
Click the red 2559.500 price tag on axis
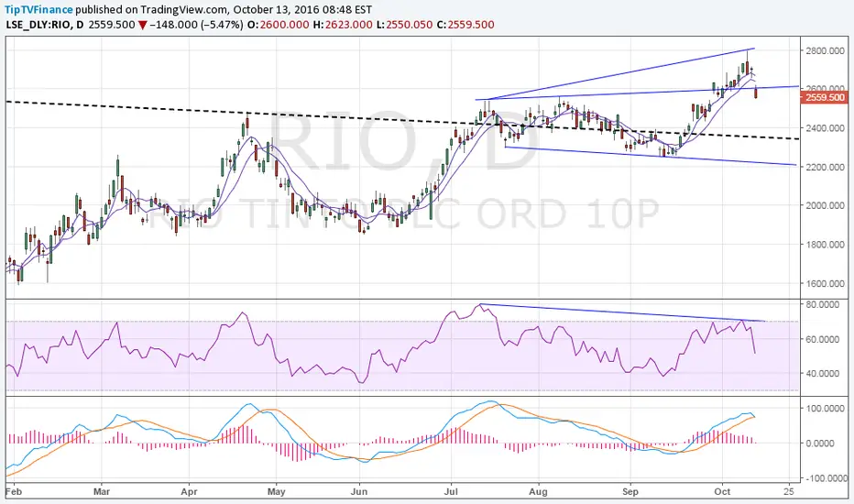coord(824,97)
